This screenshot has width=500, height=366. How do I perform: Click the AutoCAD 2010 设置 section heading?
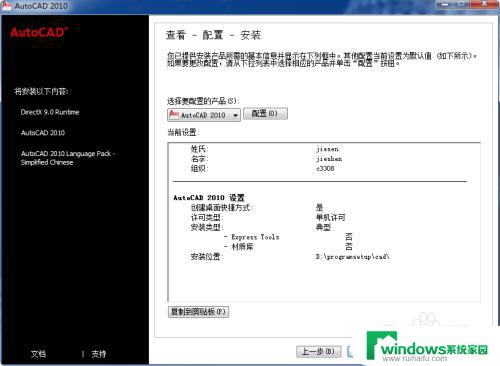coord(209,197)
